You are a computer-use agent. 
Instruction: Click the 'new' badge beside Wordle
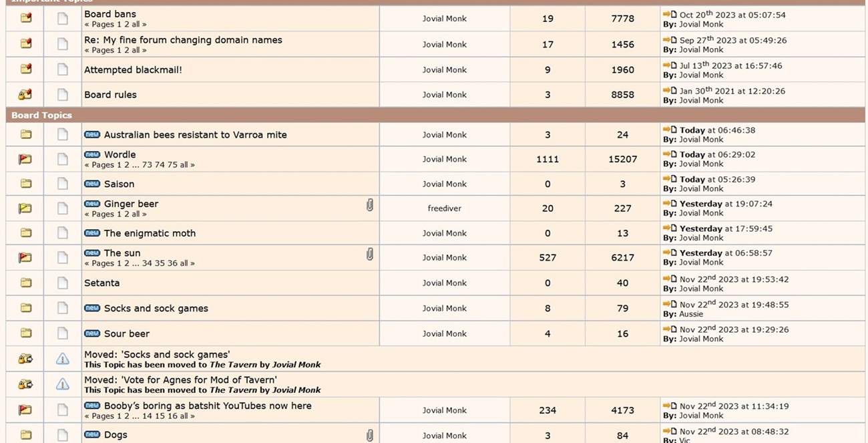click(92, 154)
